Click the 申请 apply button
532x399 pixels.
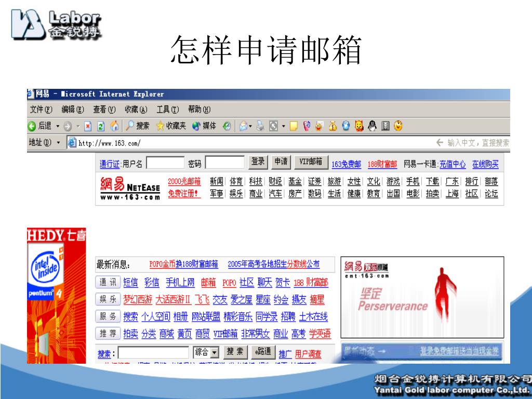click(x=281, y=162)
